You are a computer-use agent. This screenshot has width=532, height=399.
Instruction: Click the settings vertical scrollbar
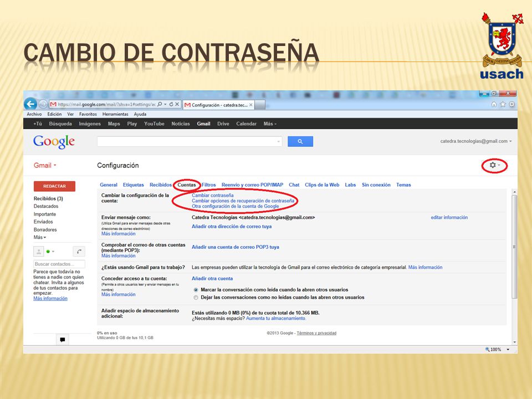514,247
